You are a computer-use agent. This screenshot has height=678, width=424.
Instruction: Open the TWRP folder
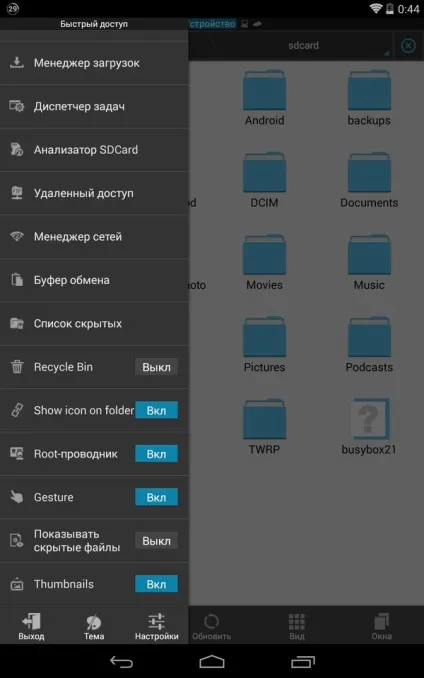tap(265, 426)
